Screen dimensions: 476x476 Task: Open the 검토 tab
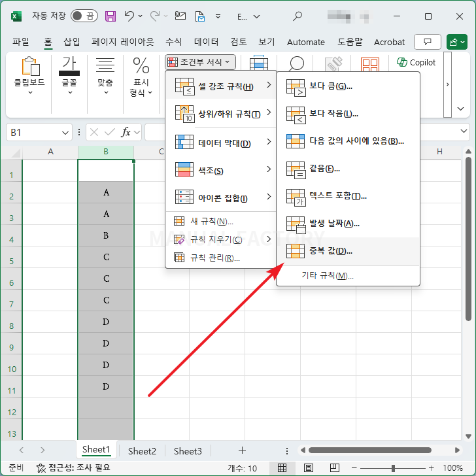click(x=238, y=42)
